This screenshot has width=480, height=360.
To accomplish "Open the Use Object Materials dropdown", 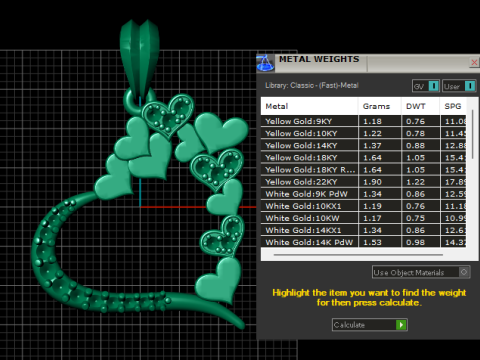I will (x=421, y=272).
